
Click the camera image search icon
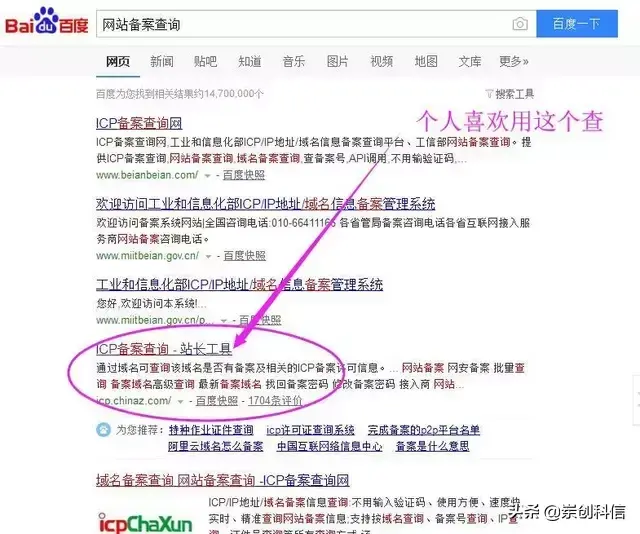[520, 24]
